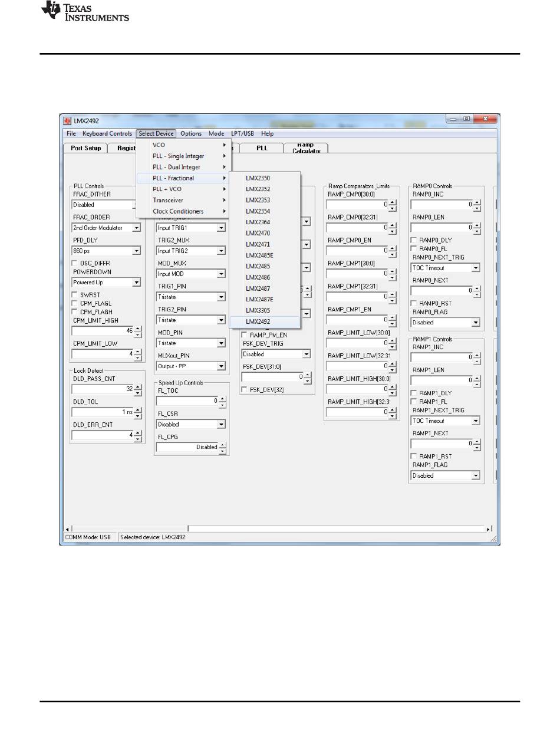Select LMX2350 device
The image size is (560, 732).
coord(265,178)
